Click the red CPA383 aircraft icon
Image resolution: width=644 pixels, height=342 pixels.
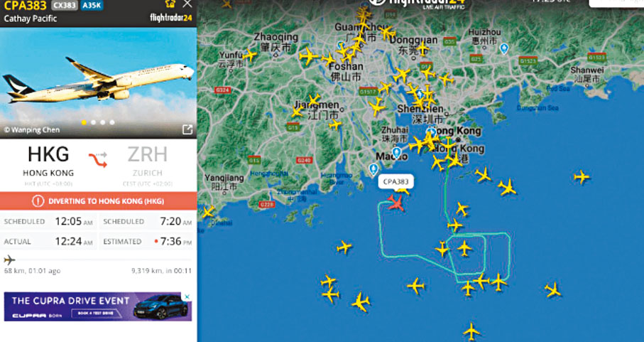(395, 203)
